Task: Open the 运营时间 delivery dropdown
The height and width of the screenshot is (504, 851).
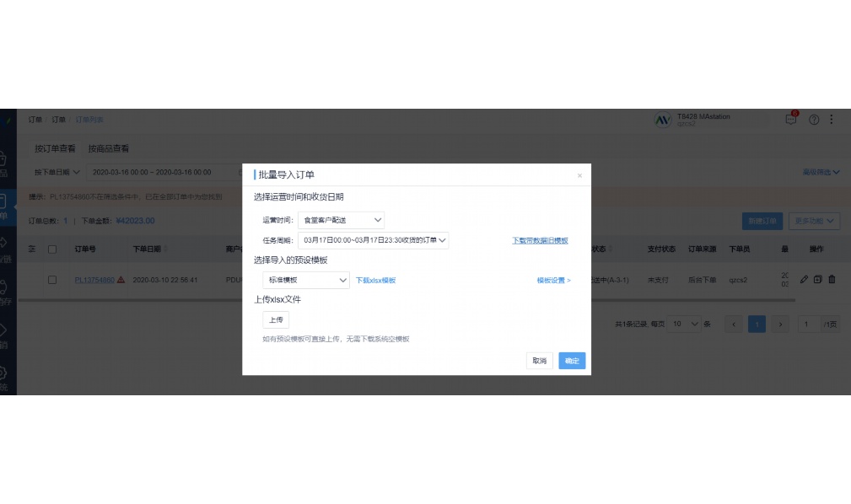Action: pos(342,219)
